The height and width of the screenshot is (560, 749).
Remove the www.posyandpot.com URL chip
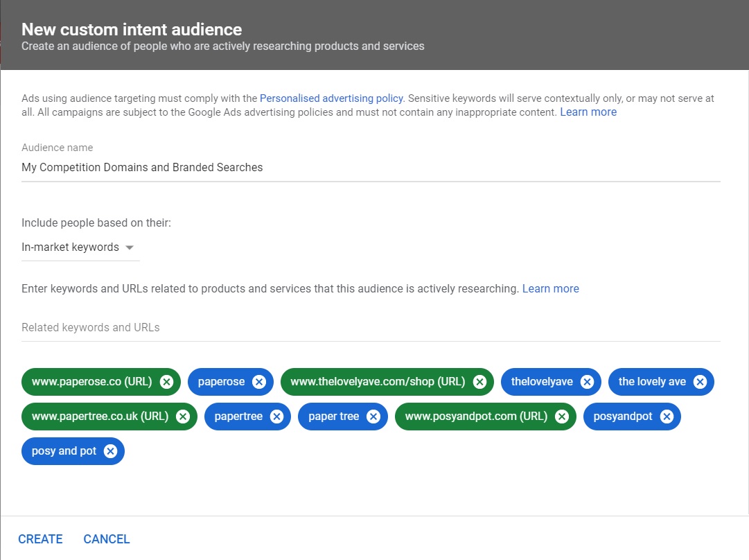click(x=562, y=417)
